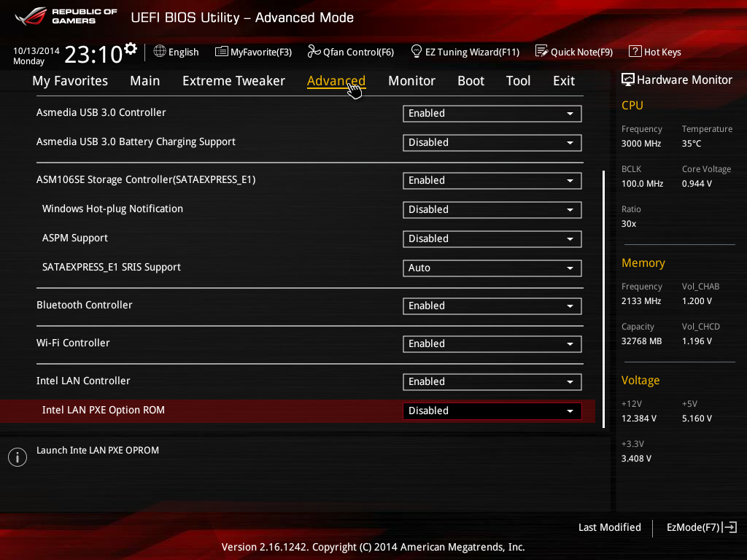The image size is (747, 560).
Task: Click the info icon beside help text
Action: coord(18,457)
